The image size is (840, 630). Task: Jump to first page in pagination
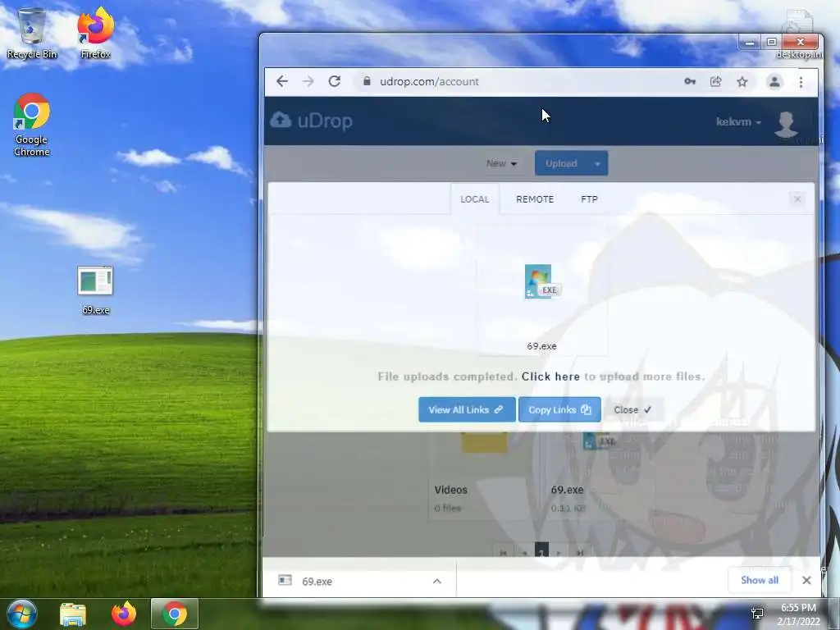[x=503, y=552]
